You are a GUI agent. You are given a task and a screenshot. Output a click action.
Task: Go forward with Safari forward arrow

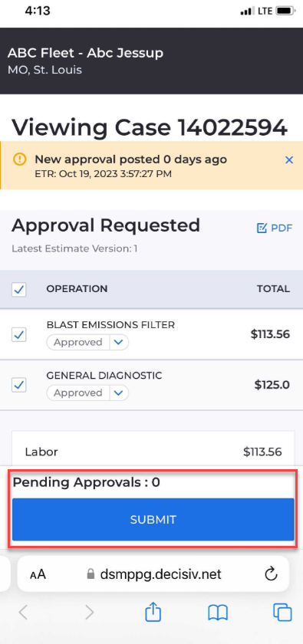pyautogui.click(x=89, y=613)
